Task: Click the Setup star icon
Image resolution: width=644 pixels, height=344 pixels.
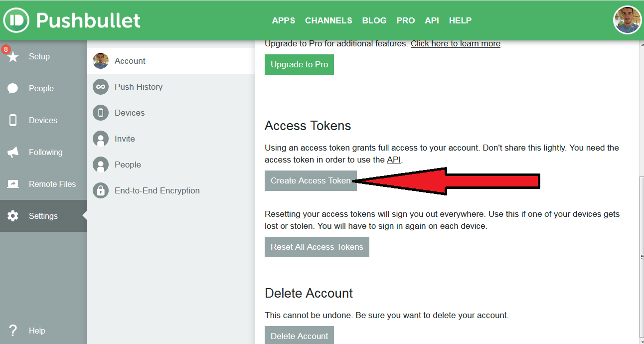Action: [x=13, y=57]
